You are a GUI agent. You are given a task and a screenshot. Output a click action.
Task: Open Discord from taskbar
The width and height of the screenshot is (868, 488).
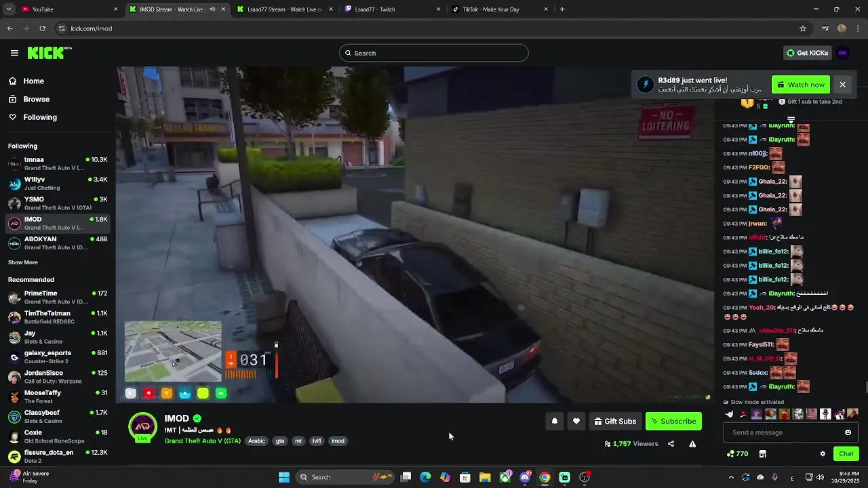click(x=525, y=477)
